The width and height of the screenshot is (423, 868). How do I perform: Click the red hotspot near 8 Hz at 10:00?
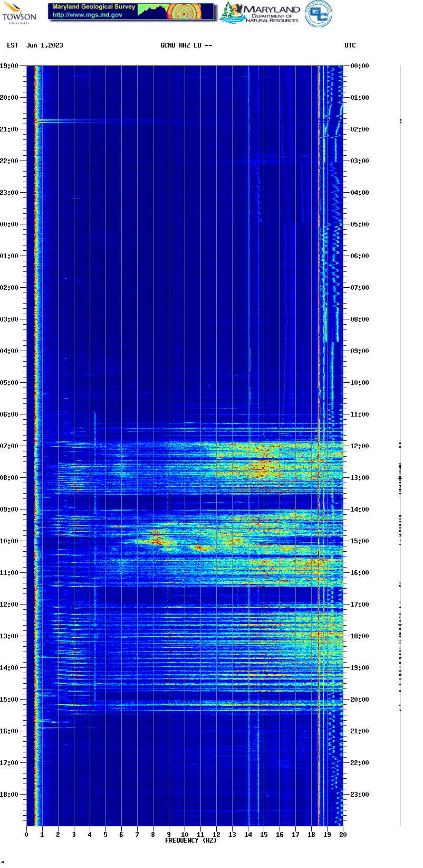pos(156,540)
